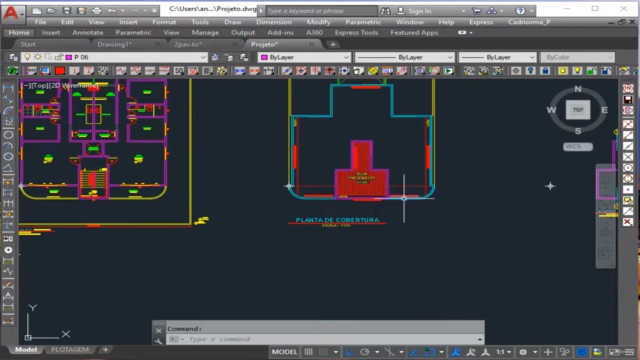Switch to the Drawing1* file tab
Viewport: 640px width, 360px height.
click(115, 44)
